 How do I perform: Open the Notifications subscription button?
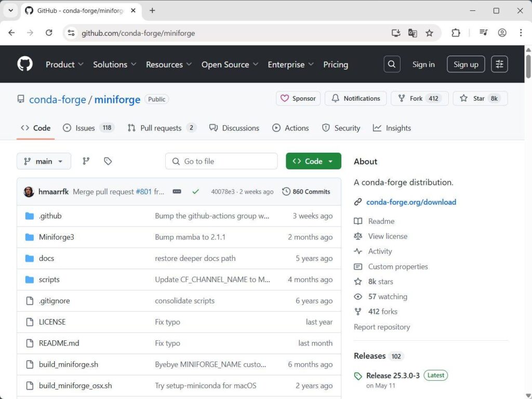[356, 98]
